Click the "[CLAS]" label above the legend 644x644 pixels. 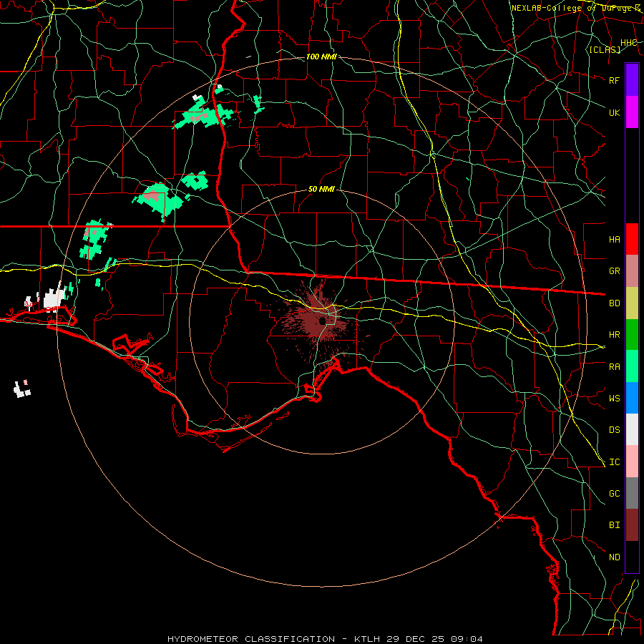(605, 50)
